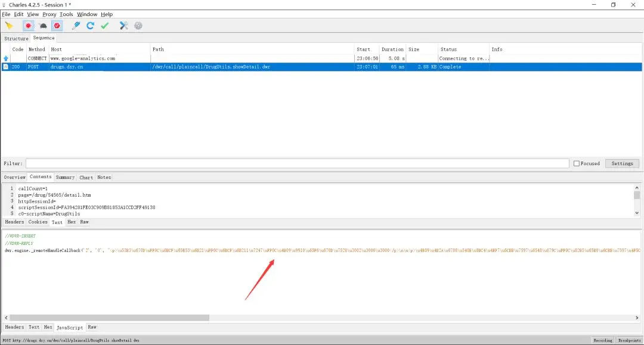Switch to the Sequence tab
The image size is (644, 345).
pos(44,38)
